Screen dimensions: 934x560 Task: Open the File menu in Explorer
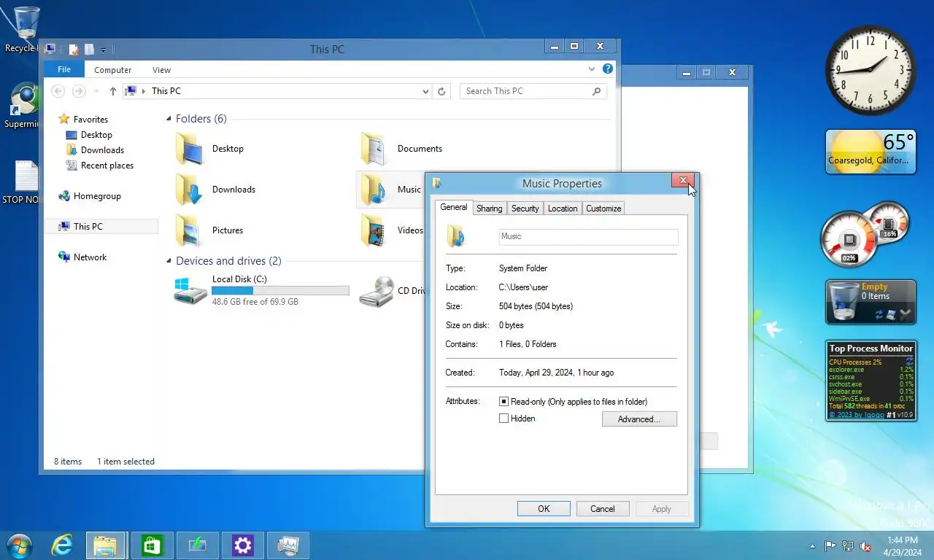[64, 70]
